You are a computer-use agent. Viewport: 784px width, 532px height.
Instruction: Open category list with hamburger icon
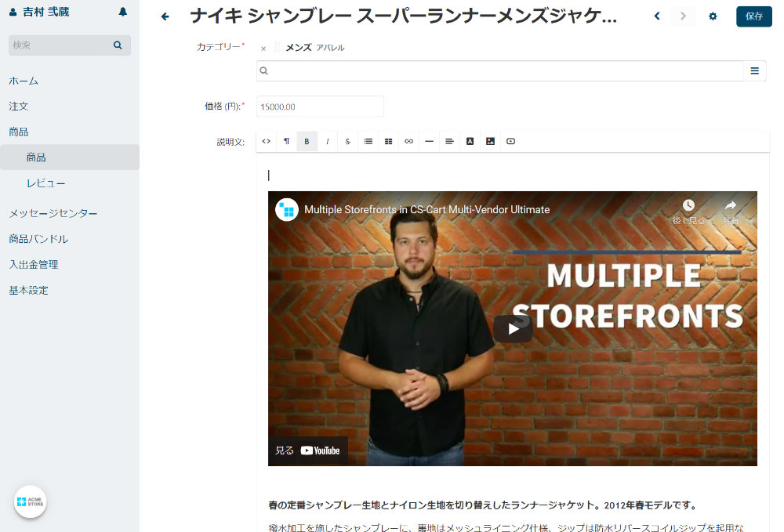tap(754, 71)
